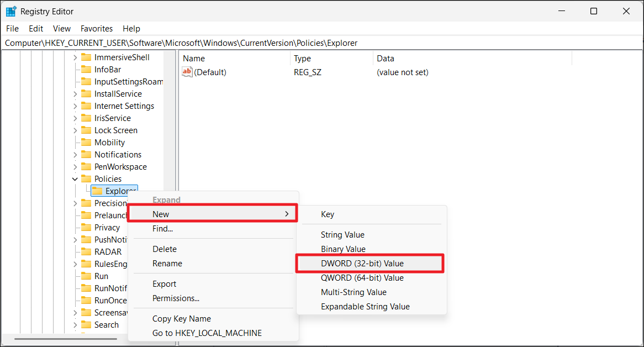Click the Registry Editor app icon
The width and height of the screenshot is (644, 347).
(x=11, y=11)
